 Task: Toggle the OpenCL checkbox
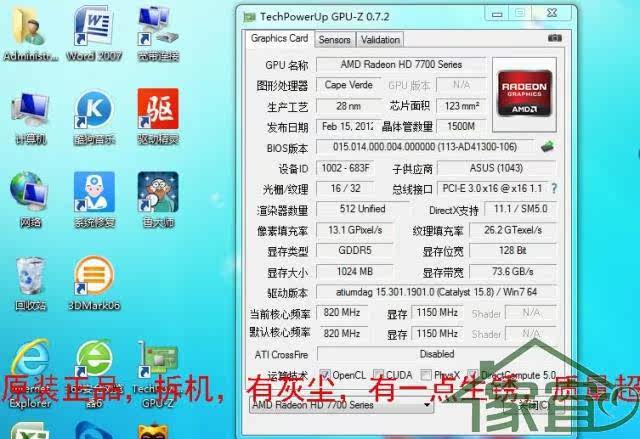[x=325, y=375]
